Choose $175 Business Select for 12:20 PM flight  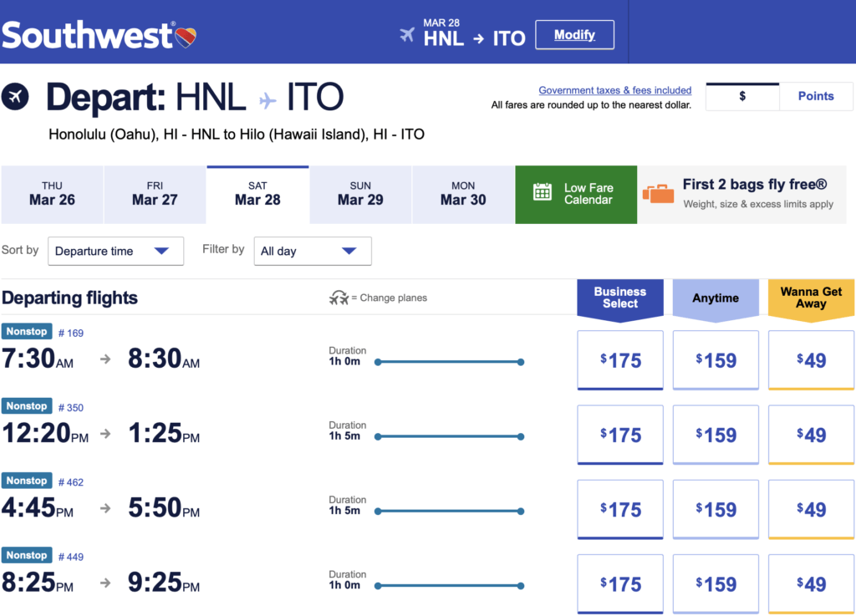pos(620,435)
